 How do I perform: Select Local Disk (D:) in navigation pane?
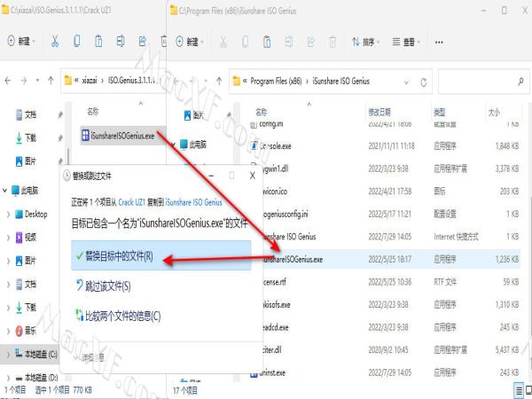pyautogui.click(x=36, y=378)
